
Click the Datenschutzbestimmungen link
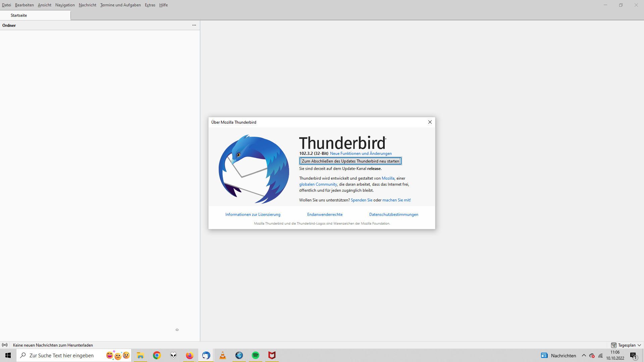(393, 215)
